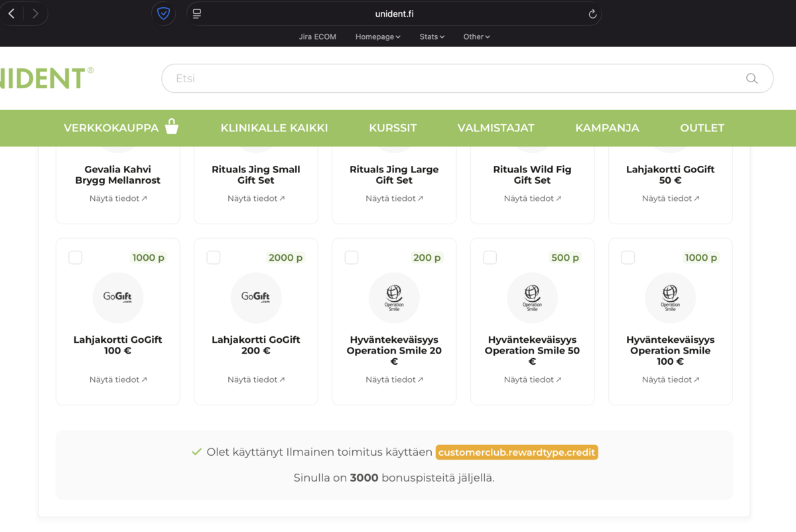
Task: Open the KURSSIT menu item
Action: tap(393, 128)
